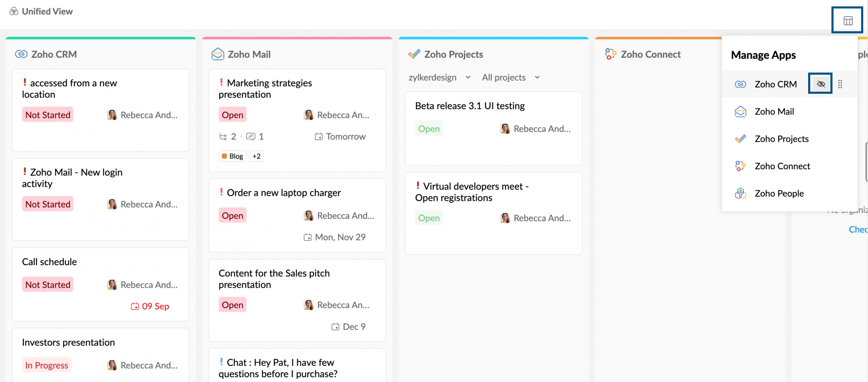
Task: Click the orange Blog tag label
Action: tap(233, 156)
